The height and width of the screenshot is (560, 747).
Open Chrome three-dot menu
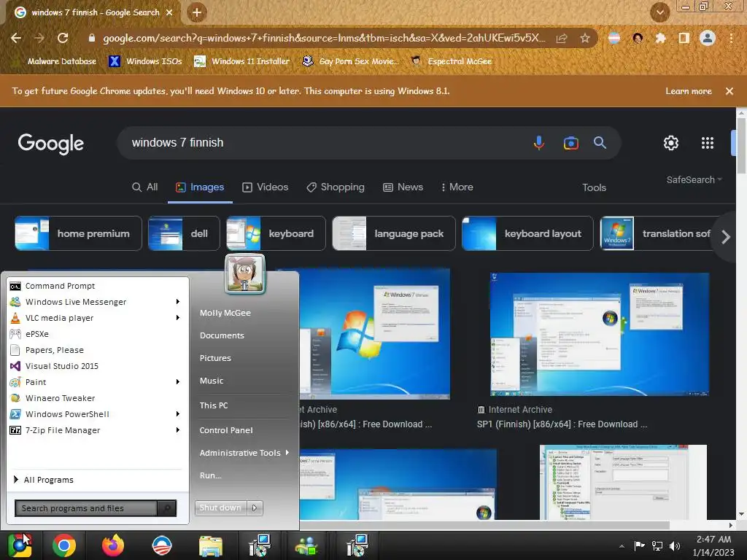pos(731,38)
